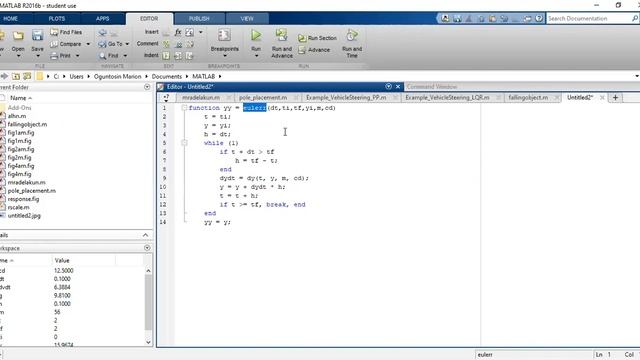This screenshot has width=640, height=360.
Task: Select rscale.m in Current Folder list
Action: click(18, 207)
